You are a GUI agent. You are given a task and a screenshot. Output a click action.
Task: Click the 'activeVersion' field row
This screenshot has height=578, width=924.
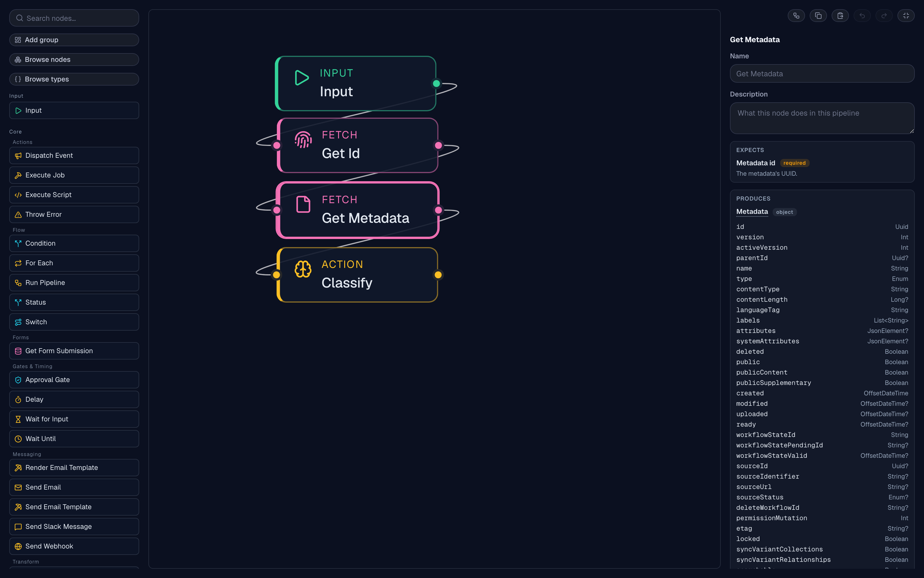click(822, 248)
